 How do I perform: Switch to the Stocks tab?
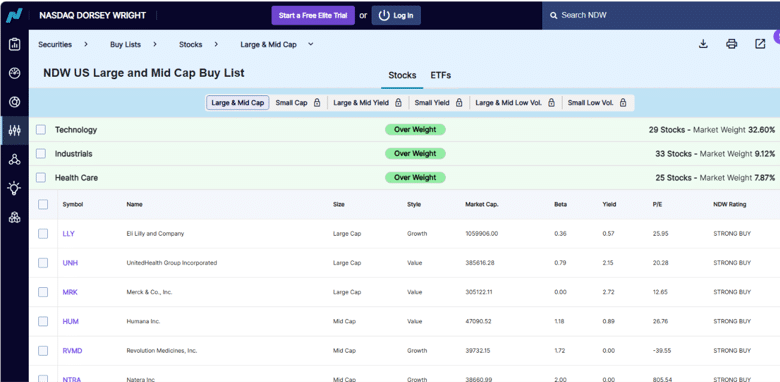pyautogui.click(x=402, y=76)
